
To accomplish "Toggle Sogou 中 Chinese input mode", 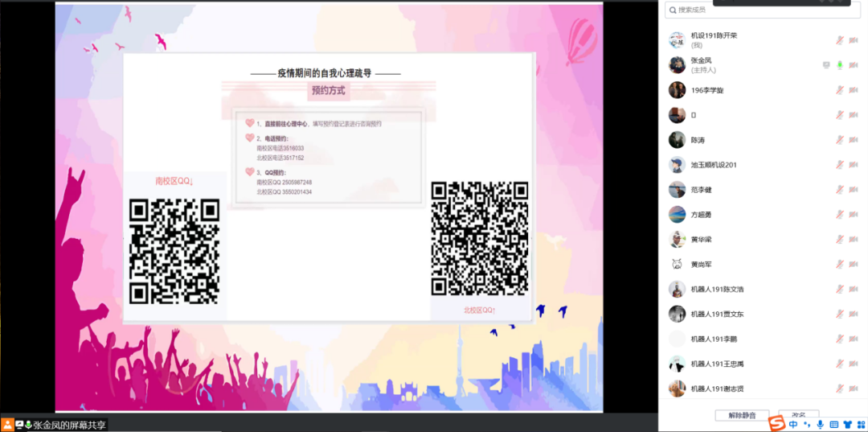I will [x=793, y=424].
